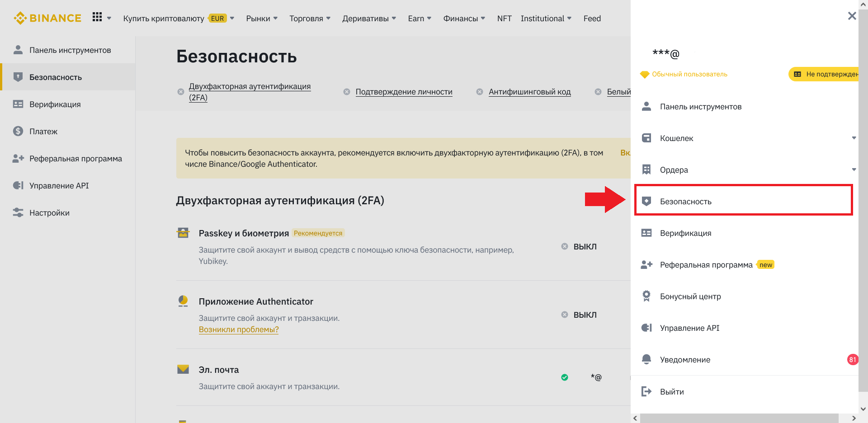Open the Earn dropdown menu
The height and width of the screenshot is (423, 868).
click(420, 18)
